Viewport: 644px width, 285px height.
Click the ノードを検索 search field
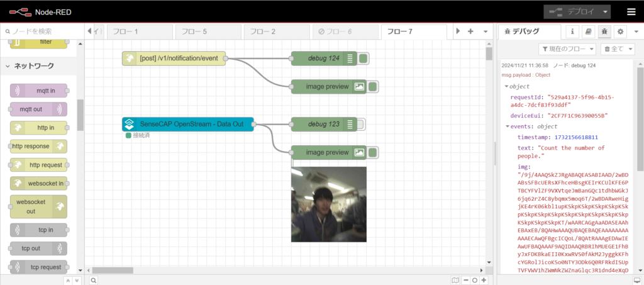[x=41, y=31]
